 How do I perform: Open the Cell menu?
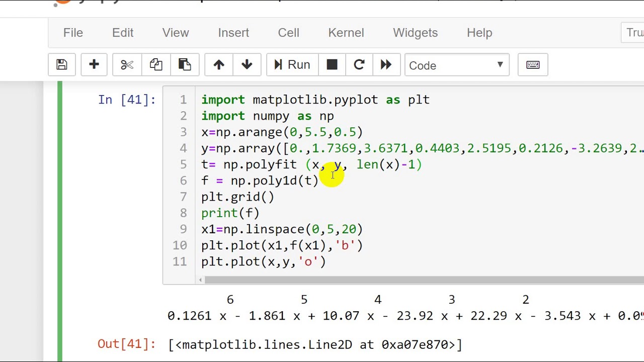pyautogui.click(x=289, y=33)
